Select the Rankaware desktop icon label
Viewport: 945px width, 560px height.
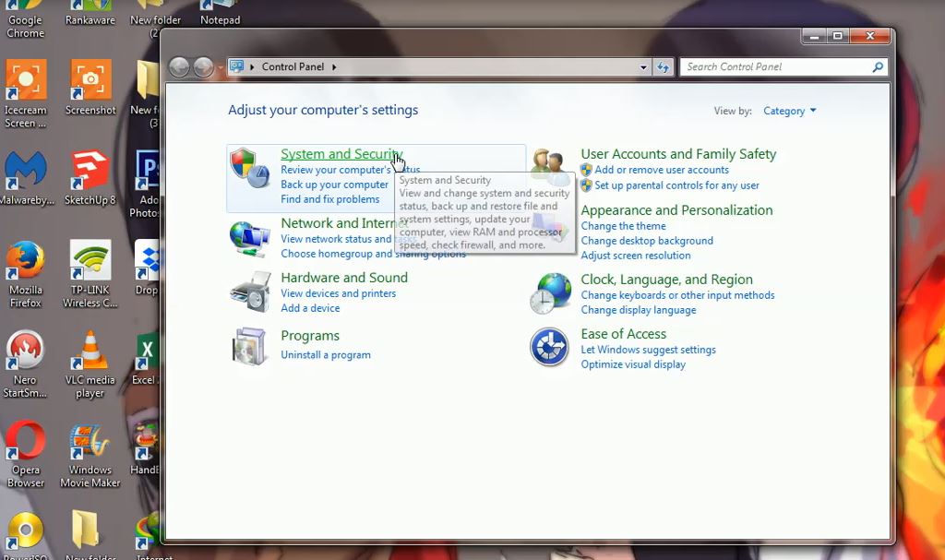click(x=90, y=20)
